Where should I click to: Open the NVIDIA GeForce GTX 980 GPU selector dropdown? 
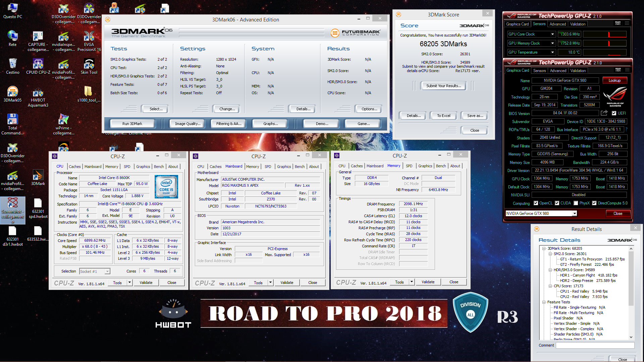click(575, 214)
